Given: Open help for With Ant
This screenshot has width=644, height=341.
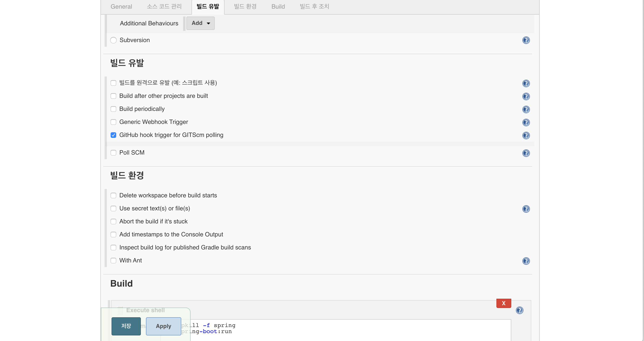Looking at the screenshot, I should (x=526, y=261).
